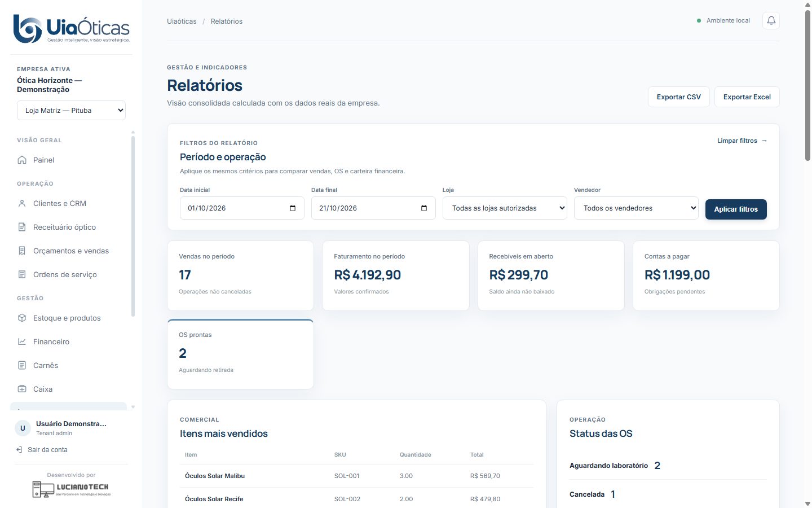Click the Exportar CSV button
The image size is (812, 508).
pos(679,97)
